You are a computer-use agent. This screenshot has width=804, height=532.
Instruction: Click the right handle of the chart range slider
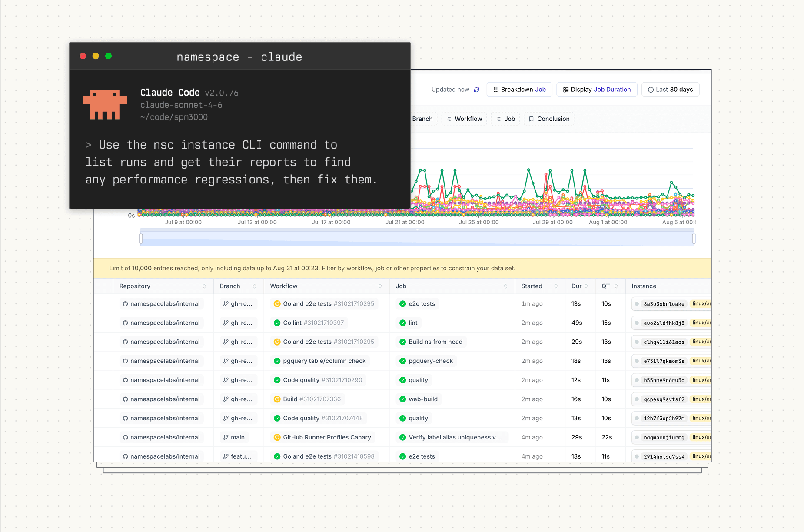[x=694, y=238]
